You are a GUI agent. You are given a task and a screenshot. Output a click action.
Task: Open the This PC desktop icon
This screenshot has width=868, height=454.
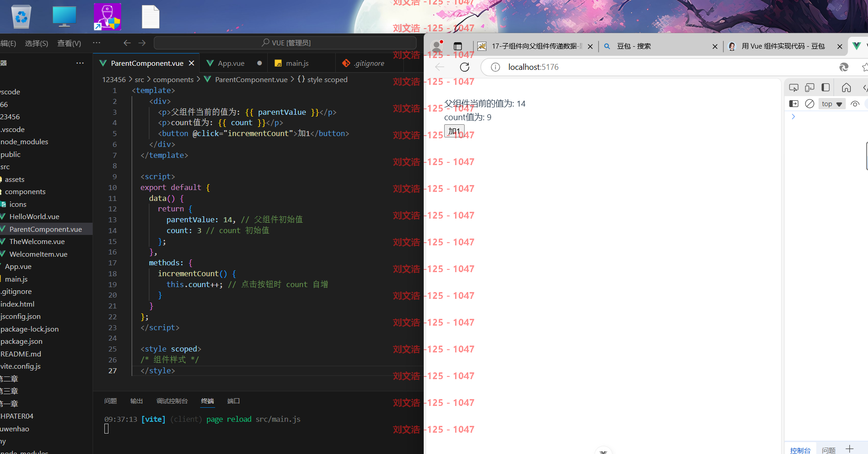tap(64, 17)
